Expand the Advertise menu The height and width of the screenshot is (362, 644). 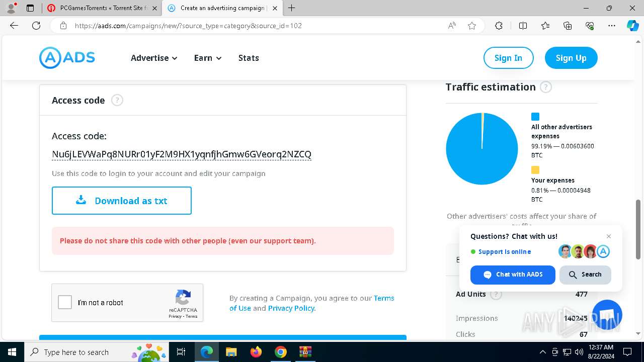(x=154, y=58)
